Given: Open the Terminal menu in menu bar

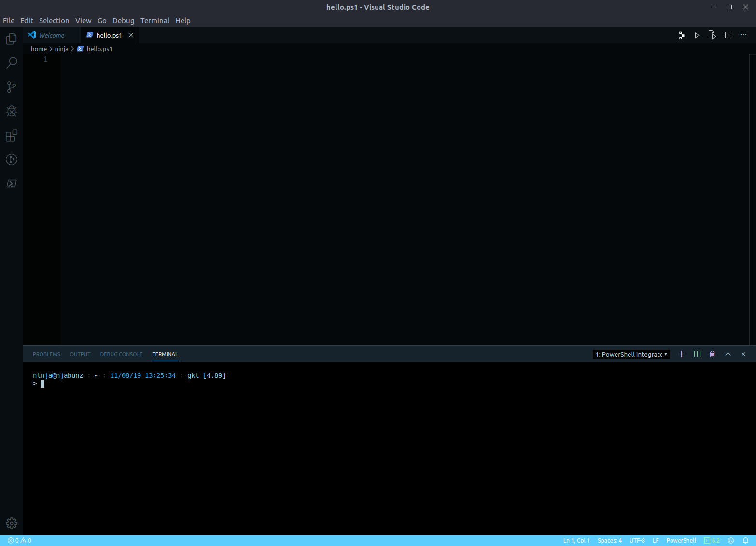Looking at the screenshot, I should pyautogui.click(x=154, y=21).
